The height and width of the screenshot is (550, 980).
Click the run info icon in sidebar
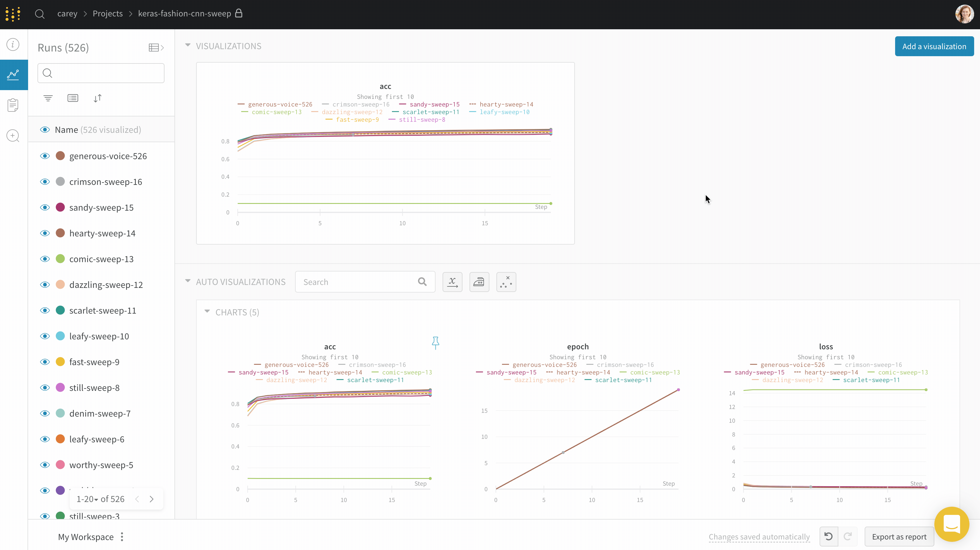point(13,44)
